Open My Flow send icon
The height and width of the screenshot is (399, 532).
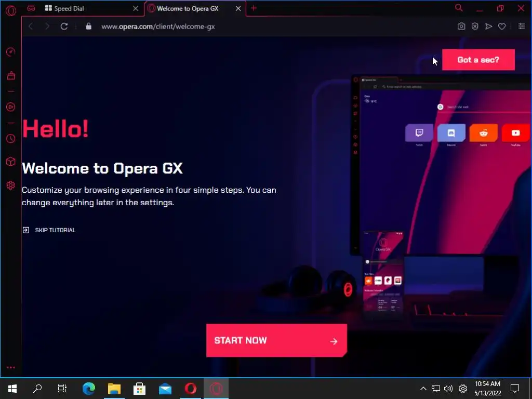coord(488,26)
